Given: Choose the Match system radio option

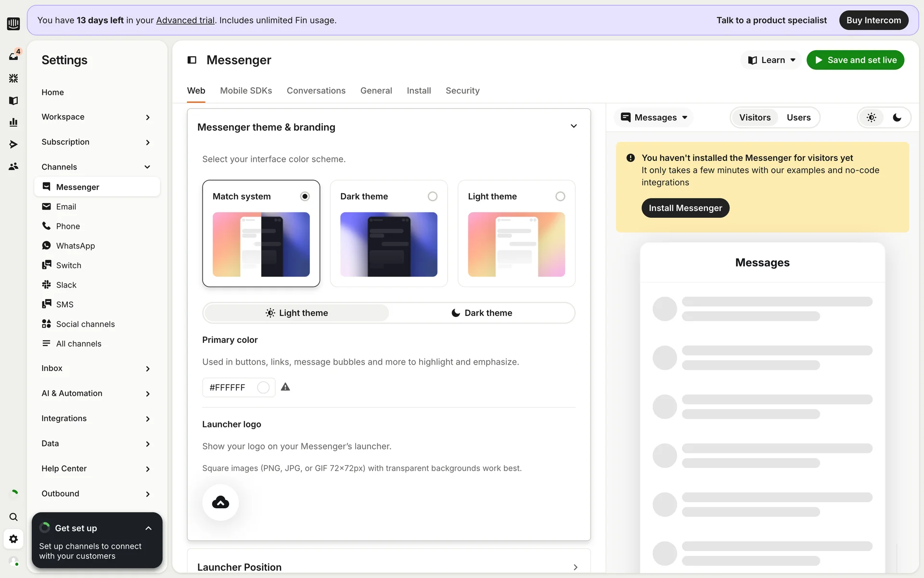Looking at the screenshot, I should [x=305, y=197].
